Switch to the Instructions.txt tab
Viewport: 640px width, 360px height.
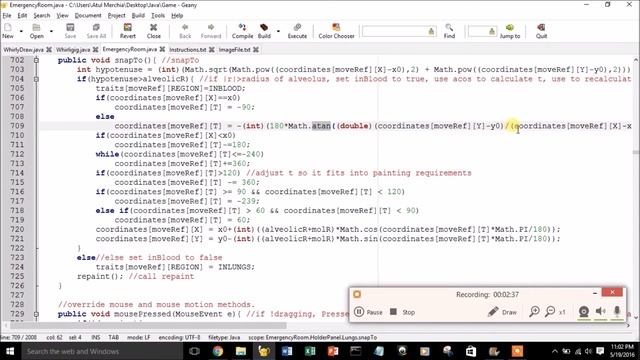pyautogui.click(x=187, y=49)
